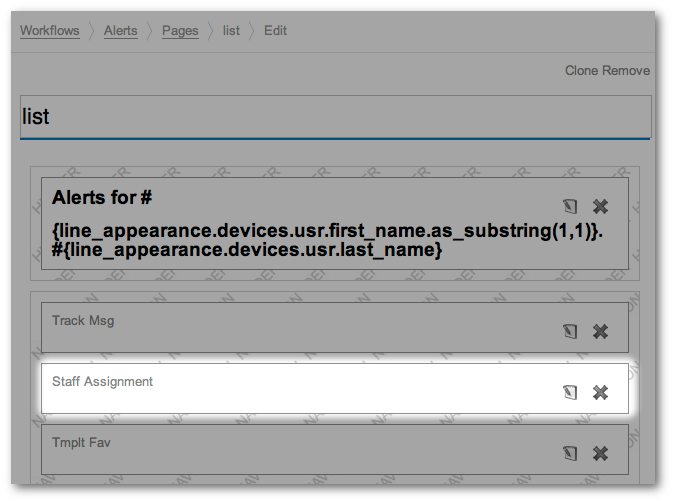Screen dimensions: 674x503
Task: Edit the Alerts header block
Action: (570, 207)
